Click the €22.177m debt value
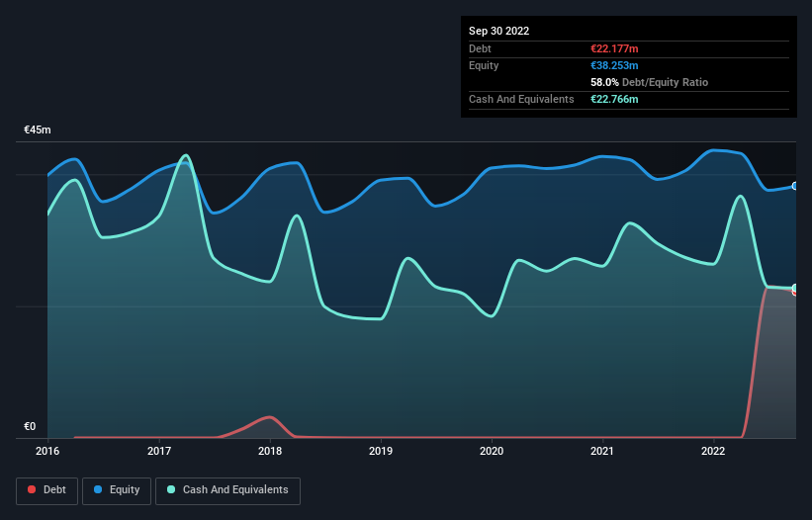 [x=615, y=48]
